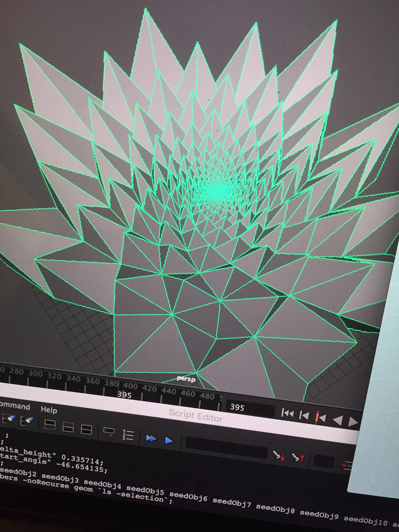Play the animation forwards

point(353,422)
